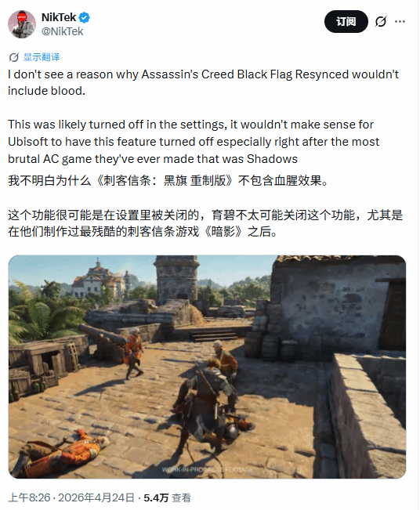
Task: Click the Chinese translation paragraph mentioning 刺客信条
Action: click(168, 180)
